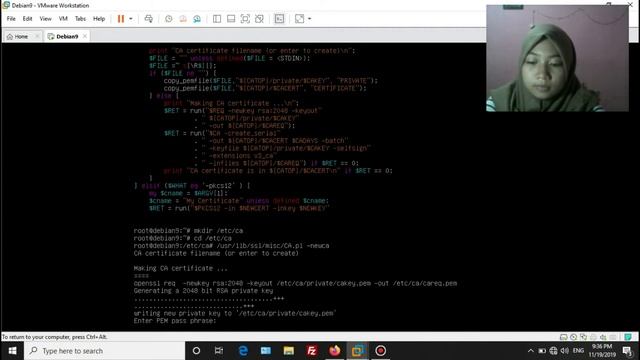640x360 pixels.
Task: Expand the power options dropdown arrow
Action: pyautogui.click(x=131, y=19)
